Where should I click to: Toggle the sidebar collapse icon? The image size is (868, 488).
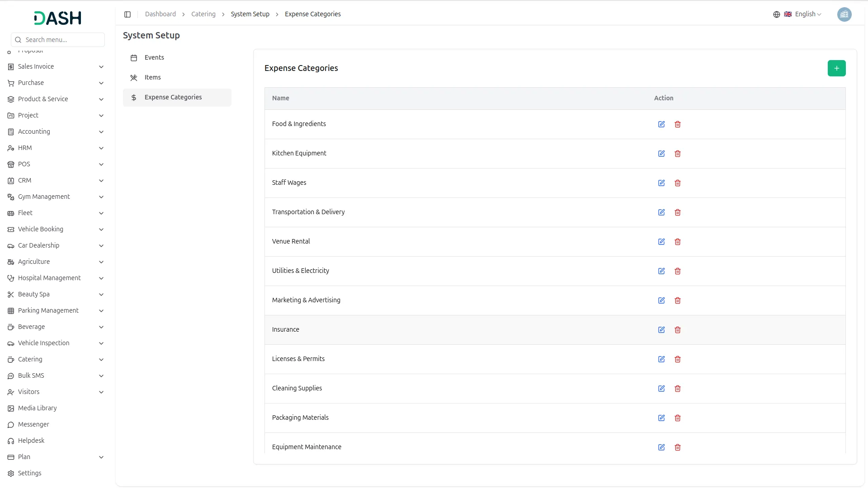127,14
